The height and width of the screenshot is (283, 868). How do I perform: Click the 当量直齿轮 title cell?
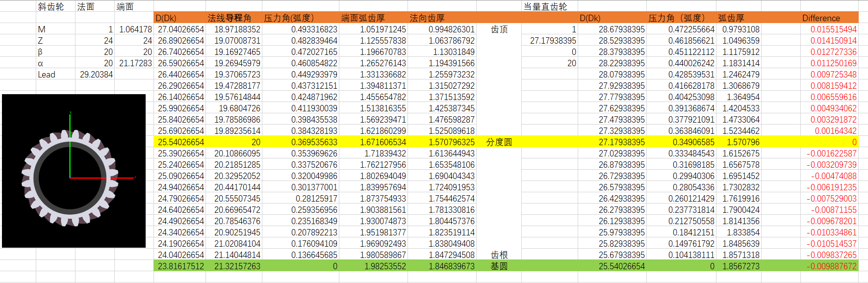[x=545, y=6]
